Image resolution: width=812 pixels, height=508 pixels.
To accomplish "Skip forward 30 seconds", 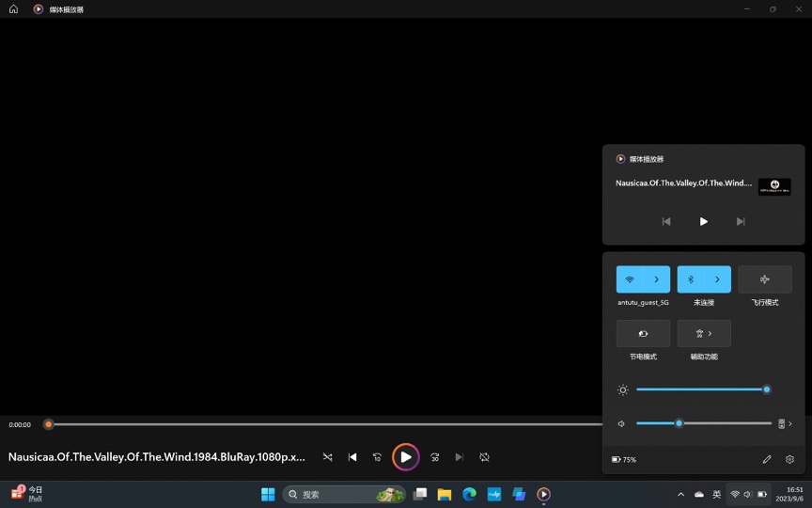I will pos(434,457).
